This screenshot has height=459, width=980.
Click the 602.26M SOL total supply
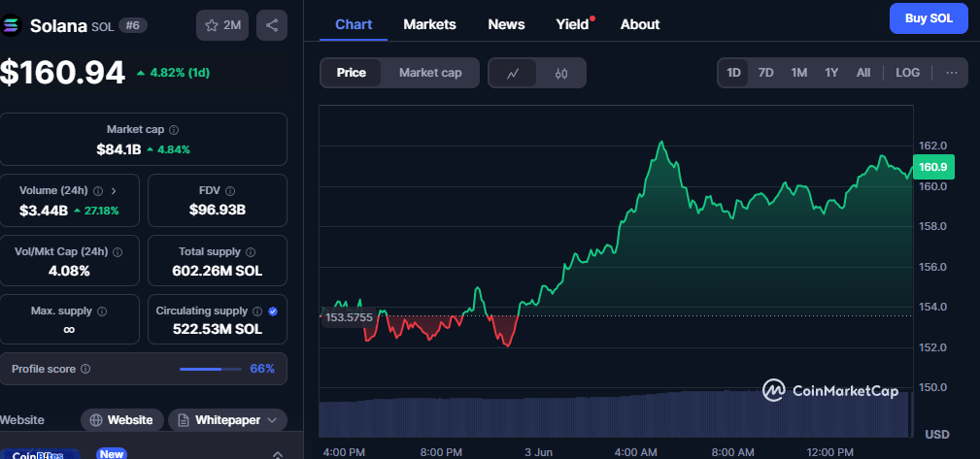(x=218, y=271)
